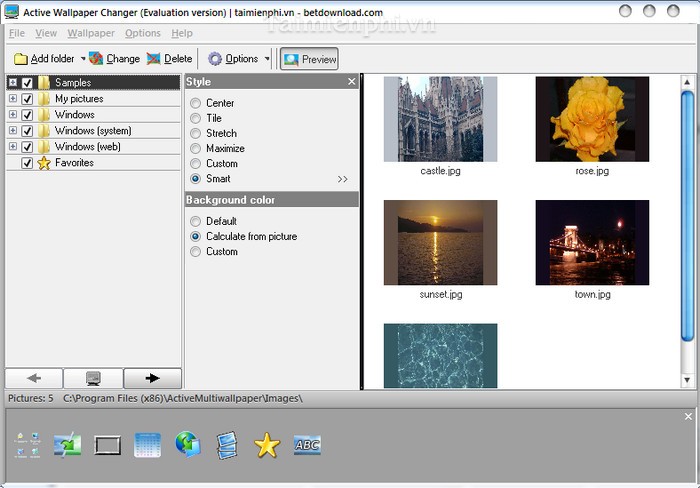Screen dimensions: 700x488
Task: Click the desktop icons tool in bottom bar
Action: tap(28, 445)
